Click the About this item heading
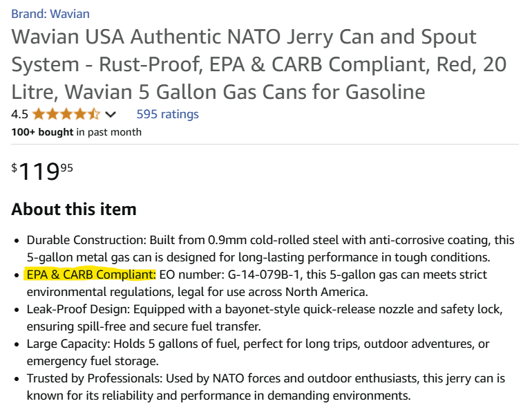 74,209
